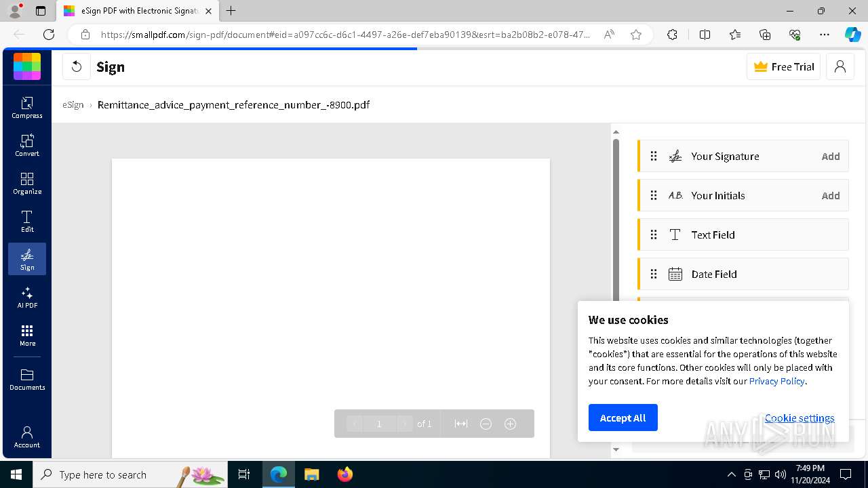Open the user profile icon

point(840,66)
